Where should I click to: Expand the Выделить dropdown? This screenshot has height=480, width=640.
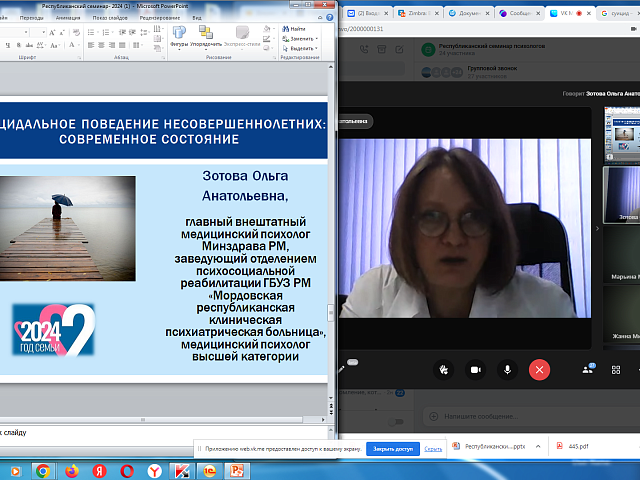pos(300,46)
